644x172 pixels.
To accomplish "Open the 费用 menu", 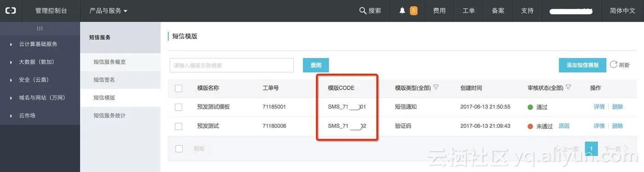I will pyautogui.click(x=439, y=11).
